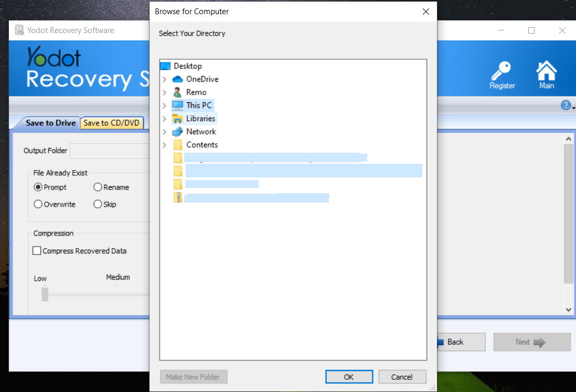The height and width of the screenshot is (392, 576).
Task: Collapse or expand the OneDrive branch
Action: tap(165, 79)
